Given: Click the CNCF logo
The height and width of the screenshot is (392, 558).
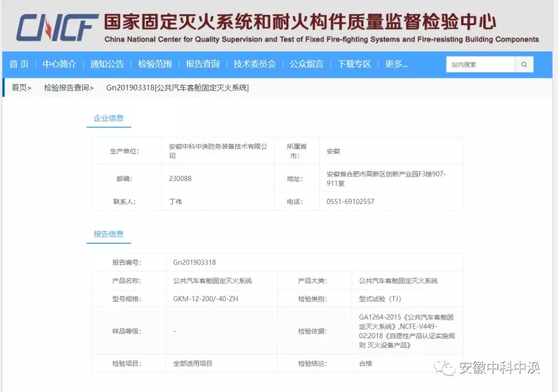Looking at the screenshot, I should [57, 27].
